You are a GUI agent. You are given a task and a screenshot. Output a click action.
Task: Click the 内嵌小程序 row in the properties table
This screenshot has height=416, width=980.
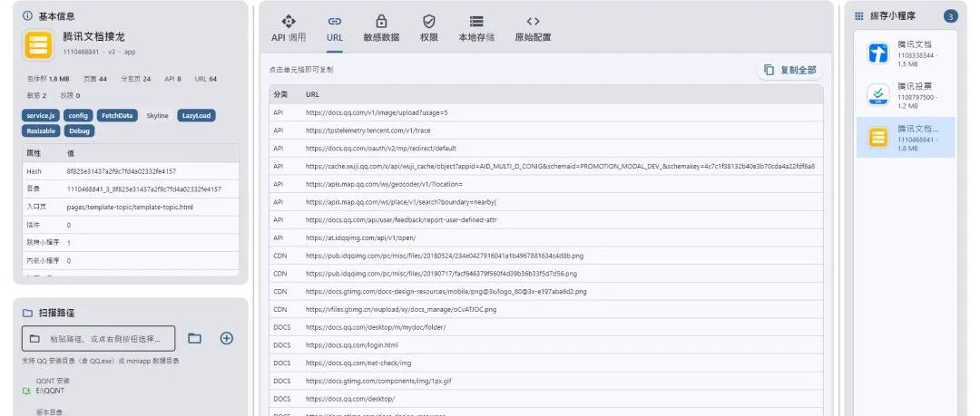pos(131,260)
